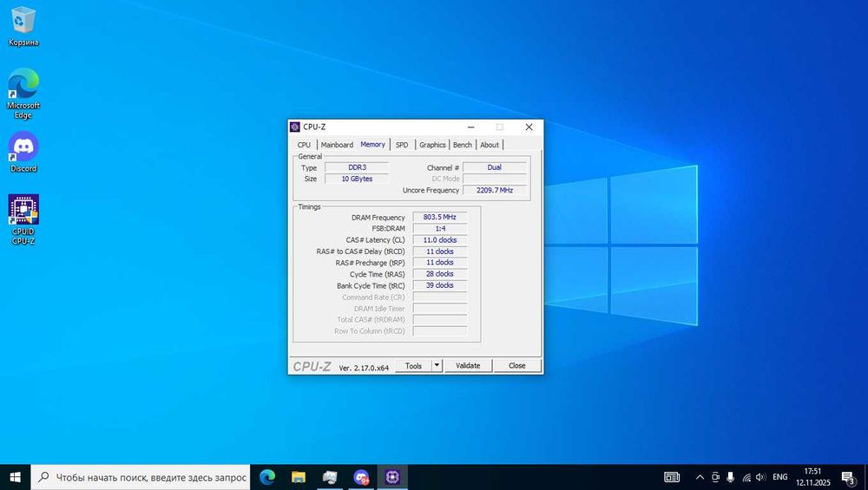Switch to the CPU tab

(304, 145)
